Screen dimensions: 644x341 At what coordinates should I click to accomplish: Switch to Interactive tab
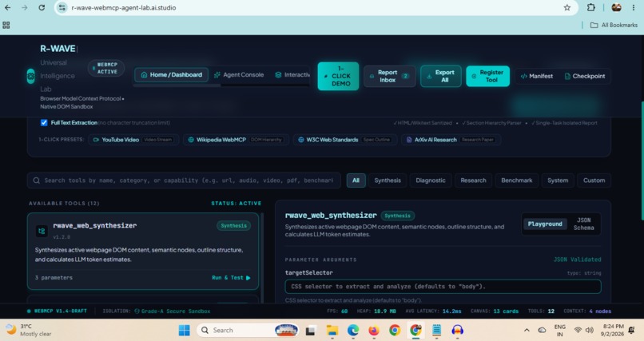click(292, 75)
